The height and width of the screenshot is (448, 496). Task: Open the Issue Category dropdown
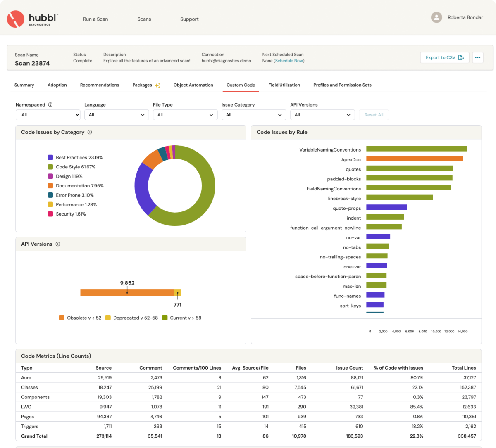tap(254, 115)
